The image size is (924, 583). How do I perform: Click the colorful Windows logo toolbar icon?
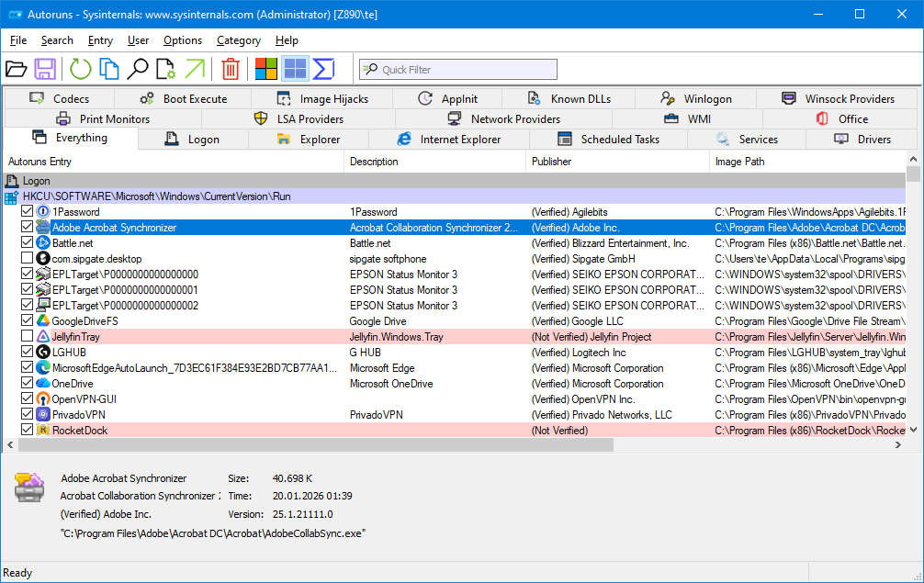[266, 69]
